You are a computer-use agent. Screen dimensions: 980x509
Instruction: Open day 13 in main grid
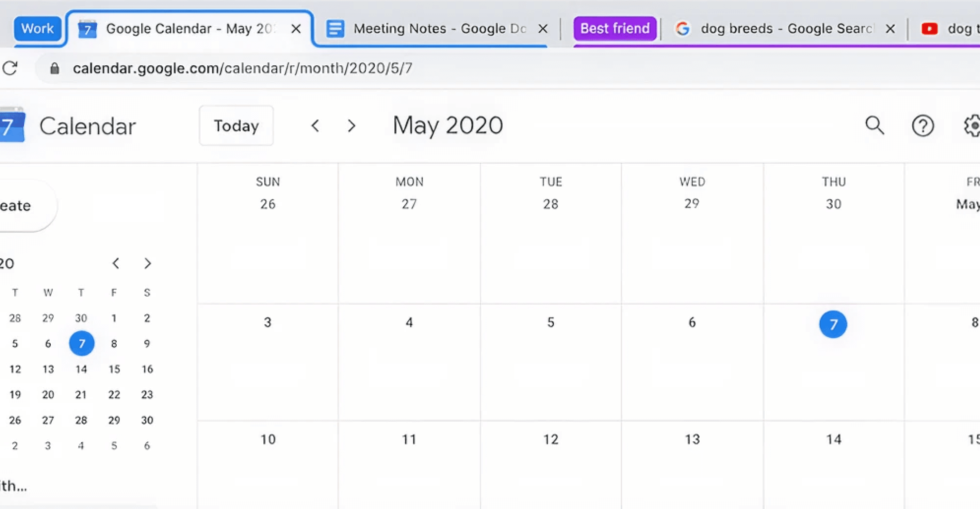(692, 439)
